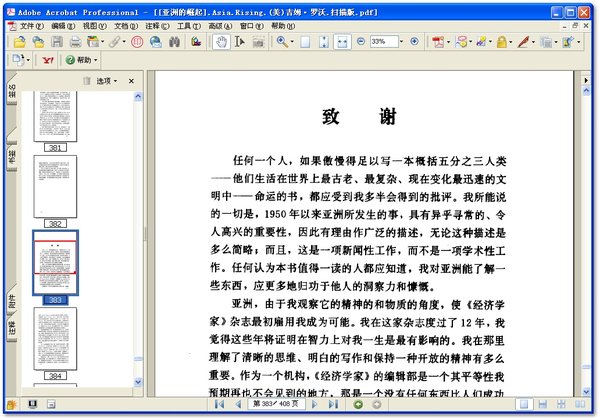Click the Search binoculars icon
Viewport: 600px width, 420px height.
pos(175,42)
